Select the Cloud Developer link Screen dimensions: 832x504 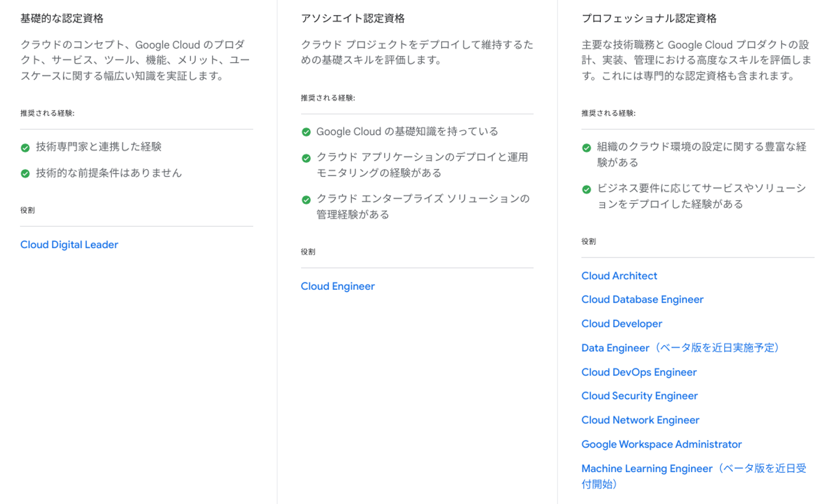pyautogui.click(x=622, y=324)
